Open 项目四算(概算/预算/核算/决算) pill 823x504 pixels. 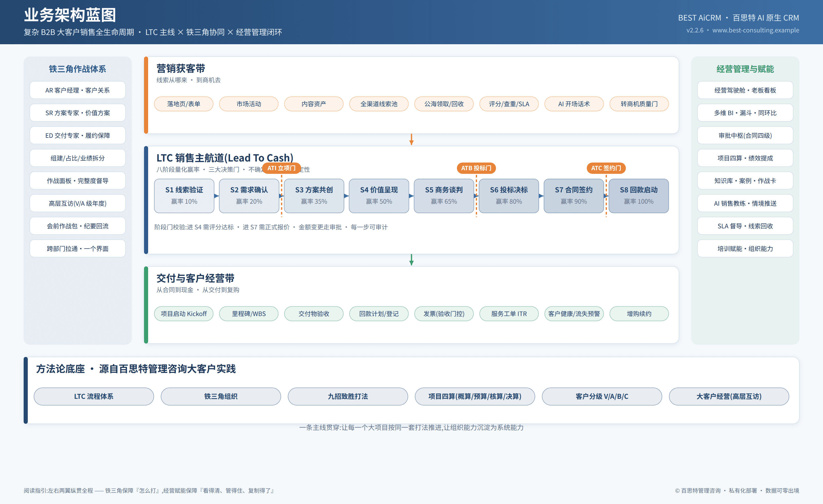tap(475, 397)
